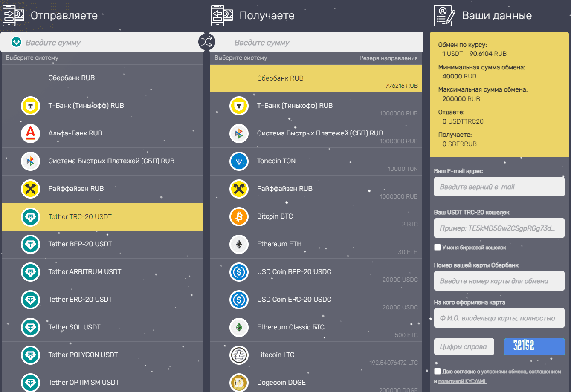571x392 pixels.
Task: Click SBP icon in the receive list
Action: click(239, 133)
